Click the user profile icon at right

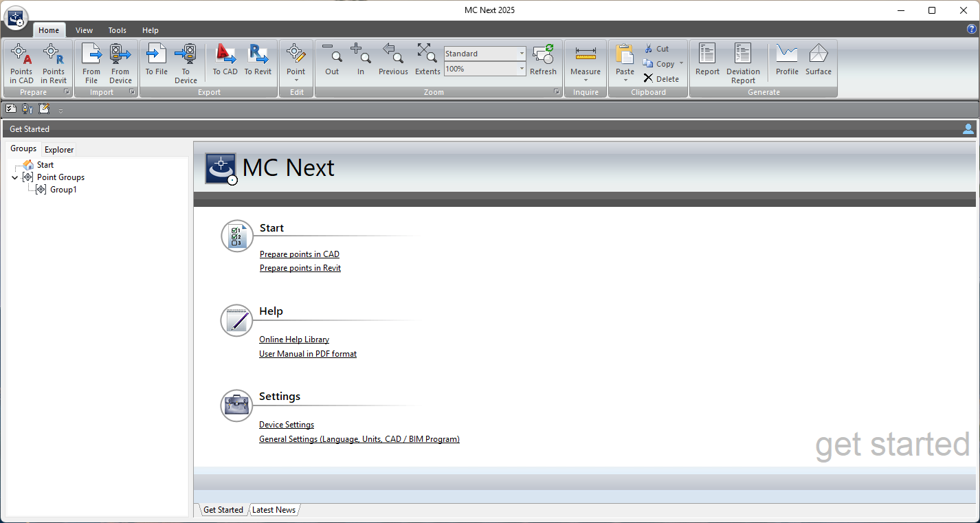click(x=968, y=129)
